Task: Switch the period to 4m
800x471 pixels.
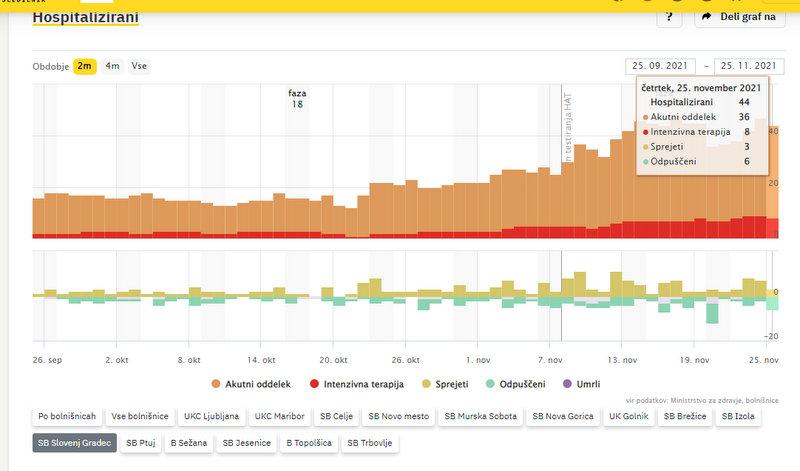Action: click(113, 66)
